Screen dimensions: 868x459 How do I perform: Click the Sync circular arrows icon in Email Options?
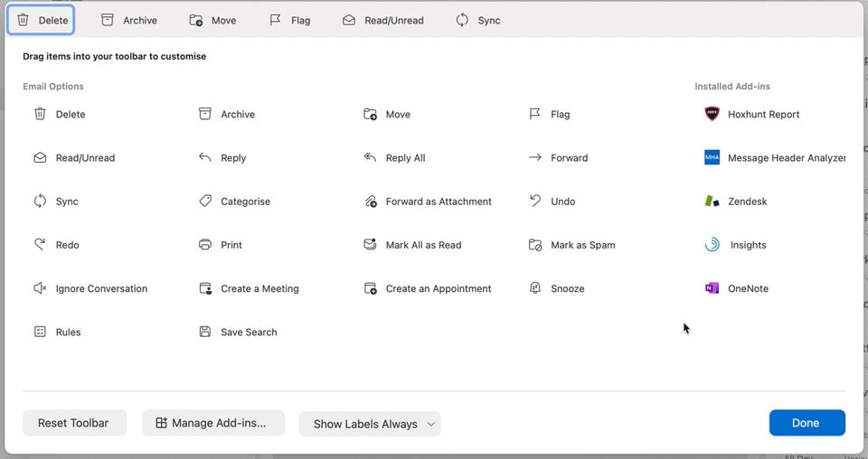pyautogui.click(x=40, y=201)
